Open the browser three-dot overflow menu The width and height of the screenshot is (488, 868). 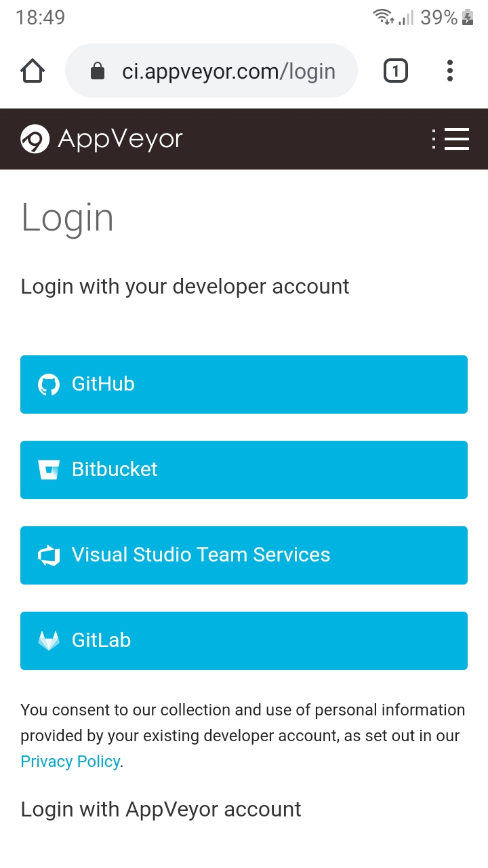pos(450,71)
